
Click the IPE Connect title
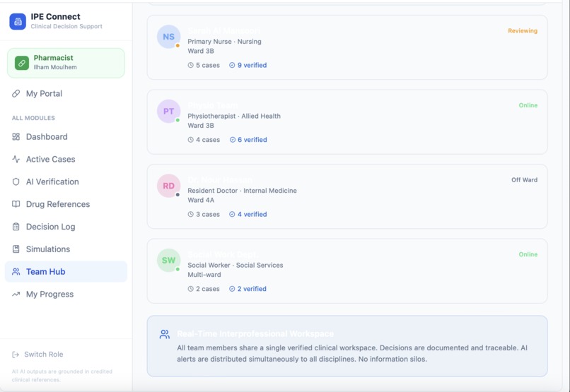point(55,17)
